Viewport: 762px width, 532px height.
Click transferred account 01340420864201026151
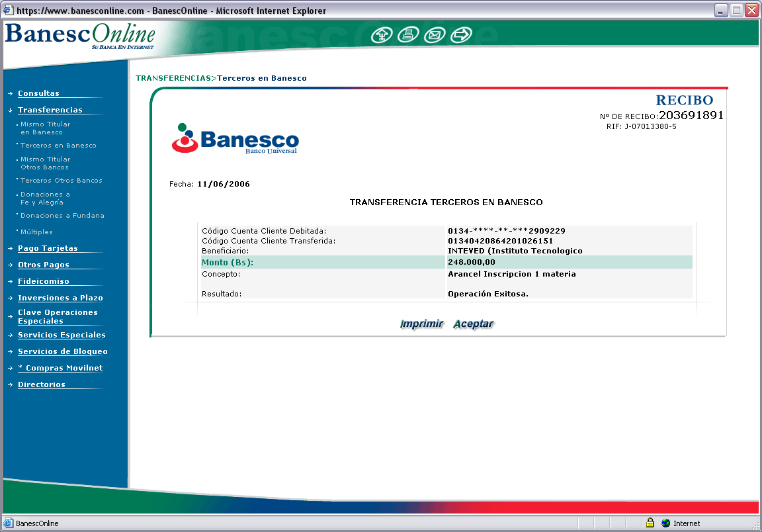pyautogui.click(x=501, y=241)
